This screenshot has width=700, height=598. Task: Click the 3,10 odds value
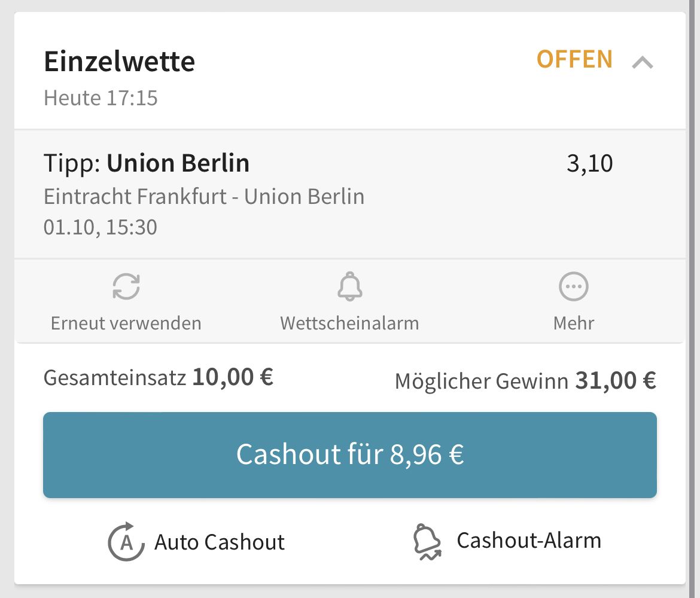pos(589,163)
